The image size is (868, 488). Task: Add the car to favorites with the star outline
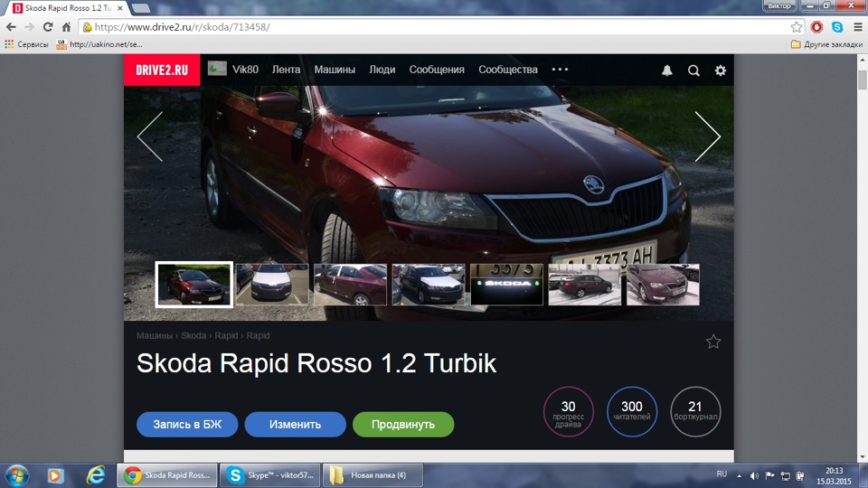coord(713,342)
